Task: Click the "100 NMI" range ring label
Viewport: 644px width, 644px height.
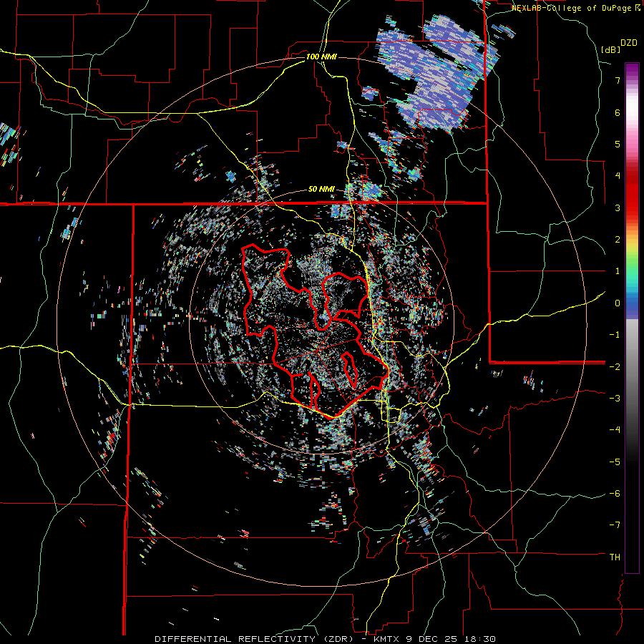Action: pyautogui.click(x=321, y=57)
